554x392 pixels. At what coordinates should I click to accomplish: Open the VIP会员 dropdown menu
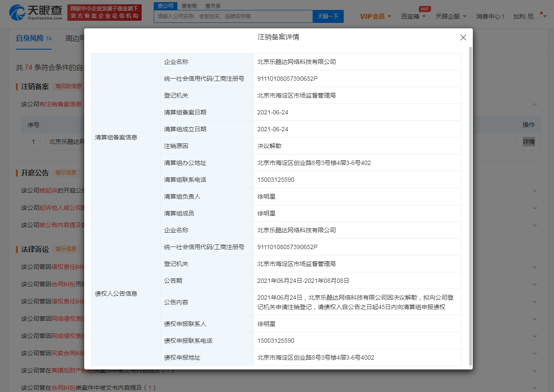pos(375,16)
